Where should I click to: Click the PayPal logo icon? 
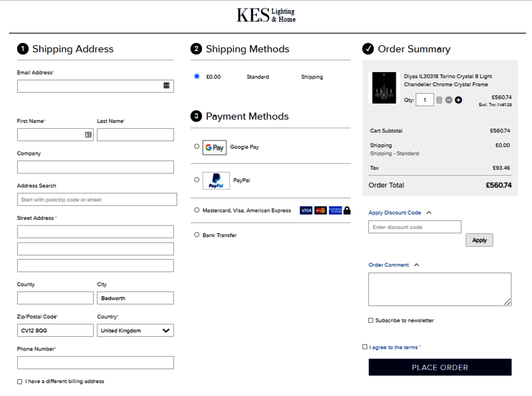coord(216,181)
